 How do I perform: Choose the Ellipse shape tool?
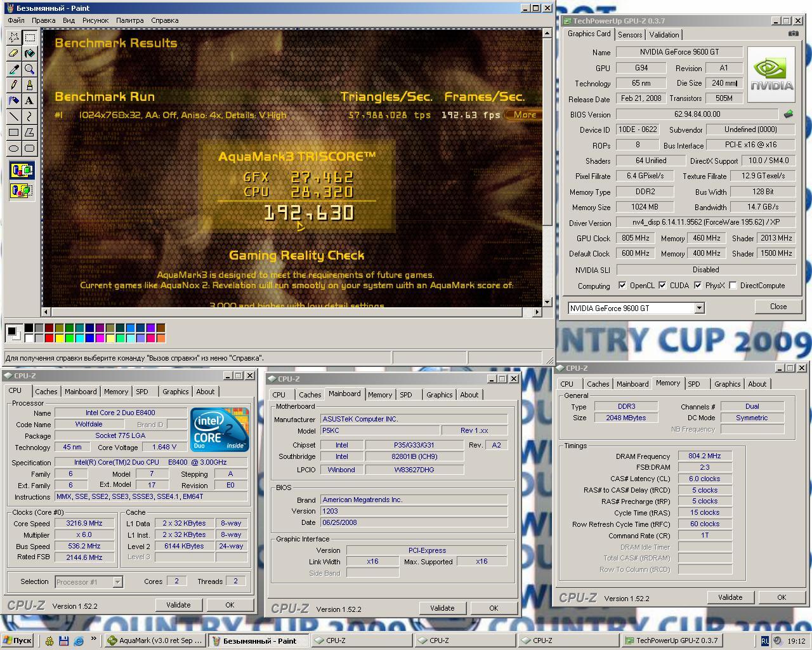point(13,149)
